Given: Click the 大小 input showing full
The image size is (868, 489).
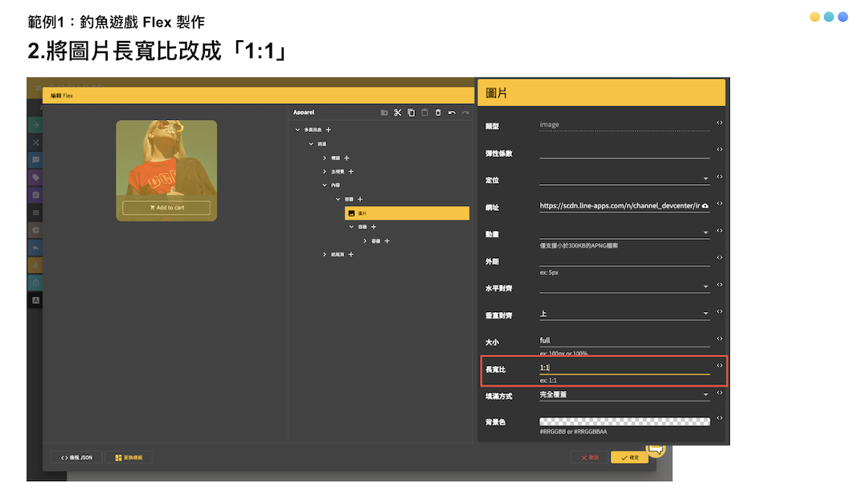Looking at the screenshot, I should tap(624, 340).
